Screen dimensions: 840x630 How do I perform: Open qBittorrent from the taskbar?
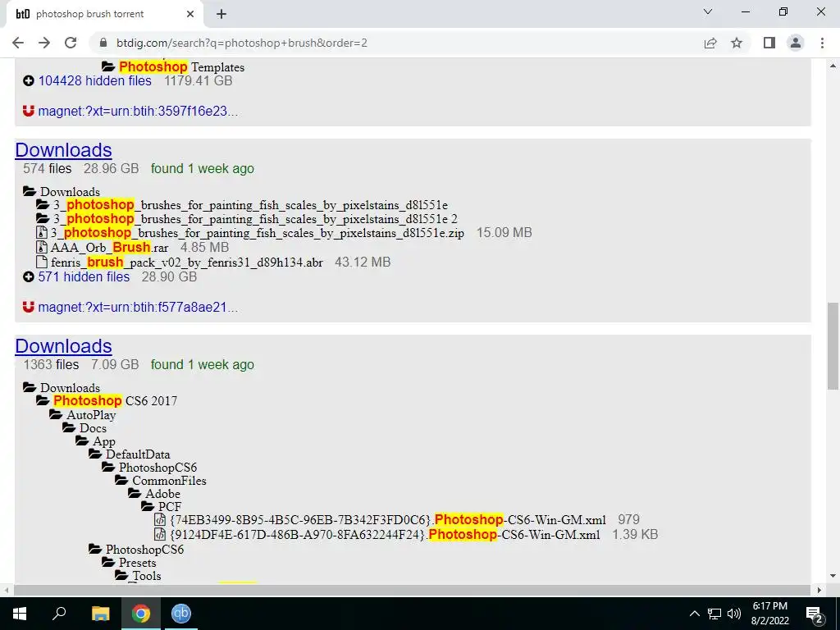click(181, 614)
